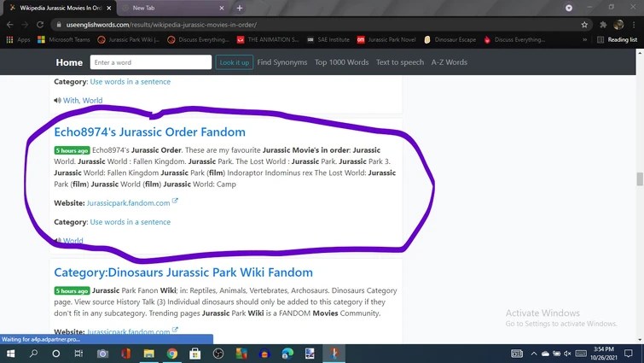Close the New Tab tab

point(222,8)
